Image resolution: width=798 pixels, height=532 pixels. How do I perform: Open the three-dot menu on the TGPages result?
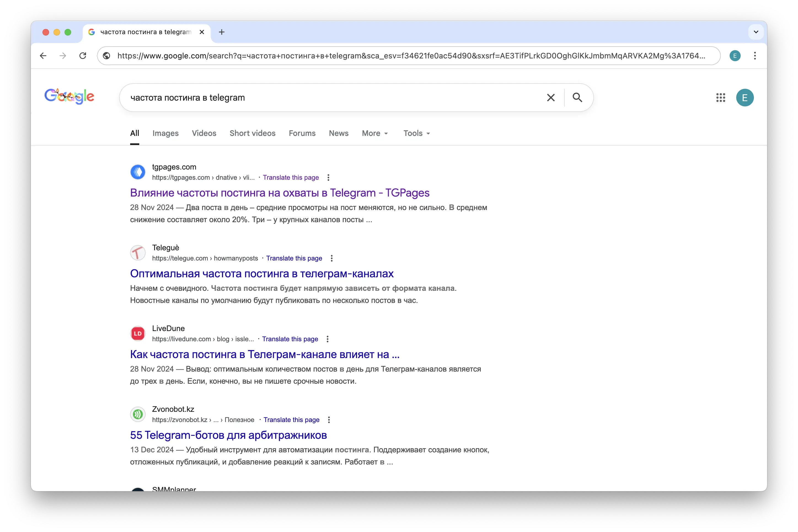click(328, 177)
